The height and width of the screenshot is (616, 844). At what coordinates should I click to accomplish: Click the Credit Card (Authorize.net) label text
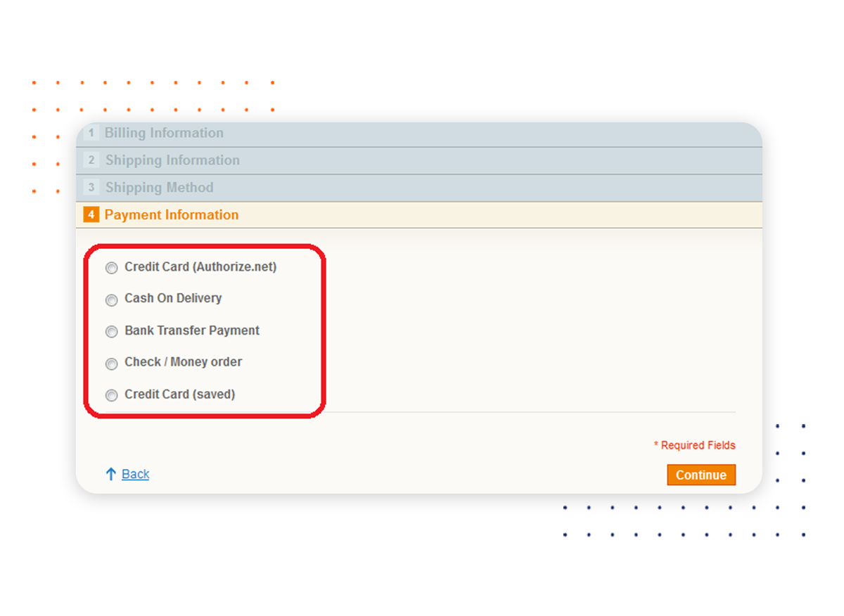[x=200, y=267]
